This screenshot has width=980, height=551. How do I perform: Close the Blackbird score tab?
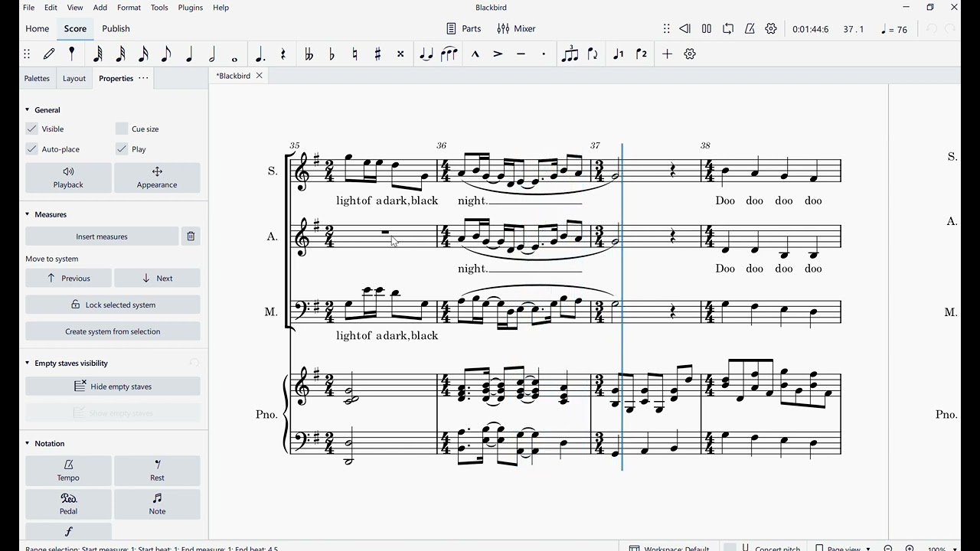[259, 76]
